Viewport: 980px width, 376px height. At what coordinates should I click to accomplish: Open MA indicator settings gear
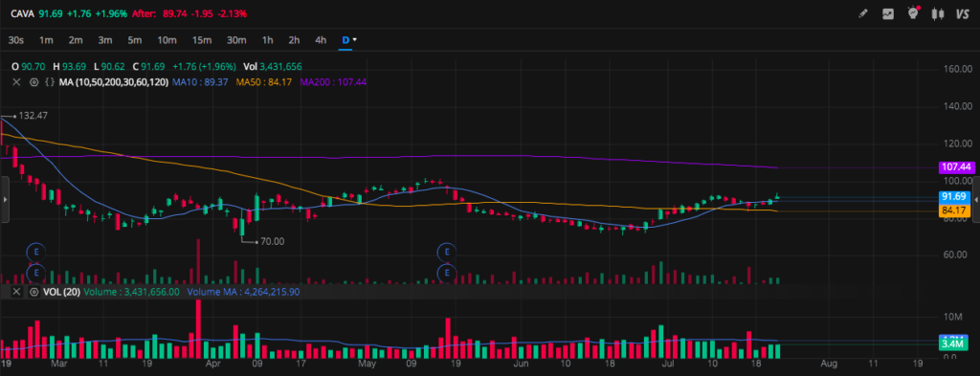tap(33, 82)
